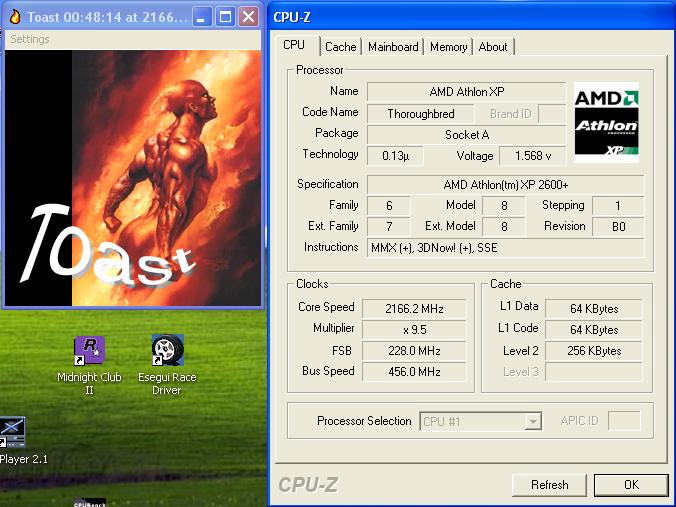Click the Refresh button in CPU-Z
The height and width of the screenshot is (507, 676).
tap(549, 485)
